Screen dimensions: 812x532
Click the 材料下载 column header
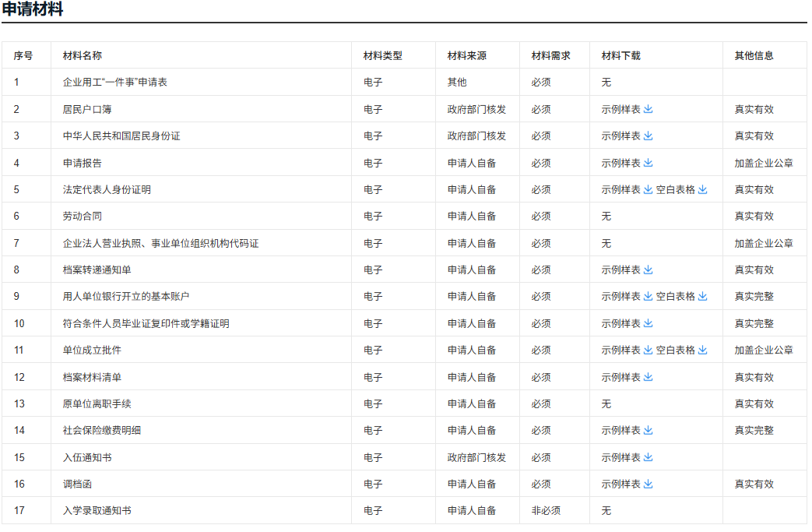[620, 55]
